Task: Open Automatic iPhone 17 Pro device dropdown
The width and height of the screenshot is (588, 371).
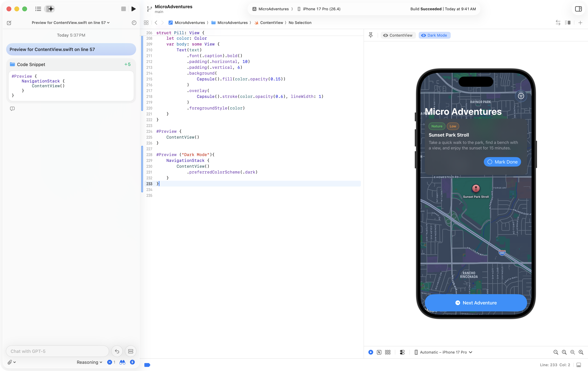Action: 443,352
